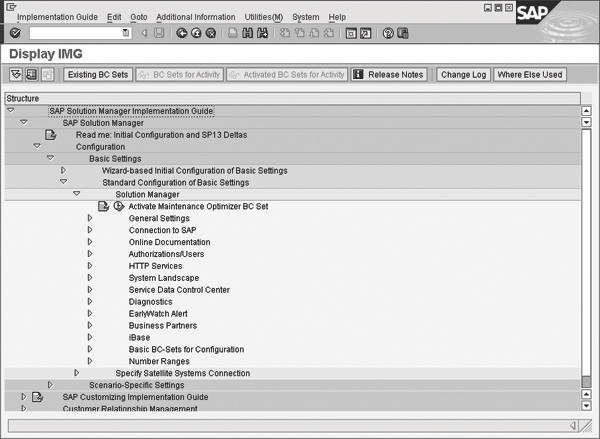Open the Implementation Guide menu
The image size is (600, 439).
click(57, 17)
